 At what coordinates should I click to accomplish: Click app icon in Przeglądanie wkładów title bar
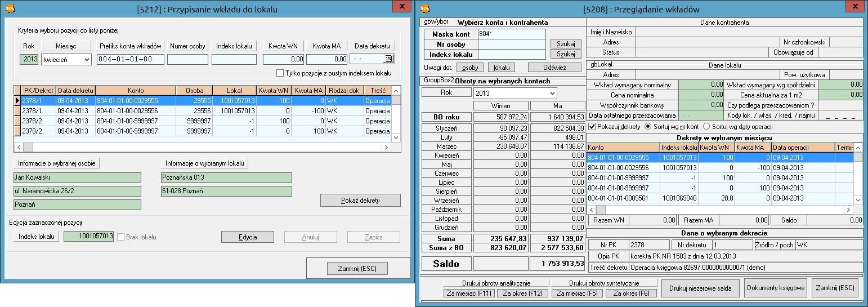(x=425, y=8)
